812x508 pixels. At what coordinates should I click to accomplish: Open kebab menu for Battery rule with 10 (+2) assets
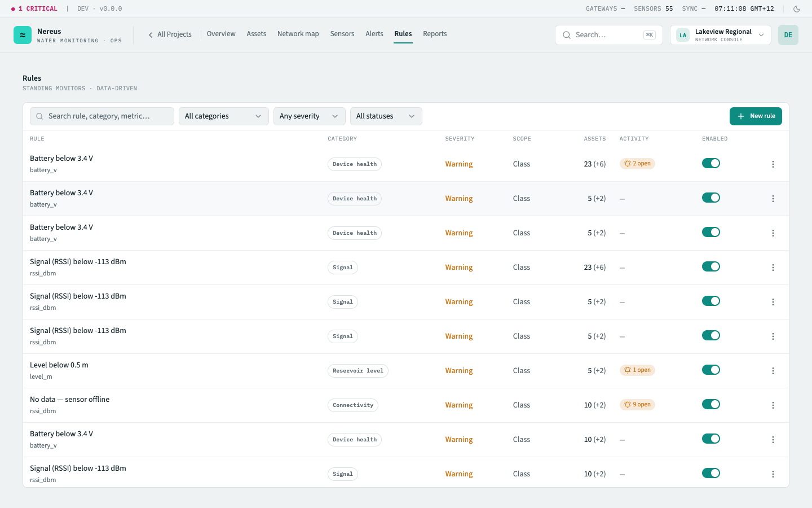tap(773, 440)
